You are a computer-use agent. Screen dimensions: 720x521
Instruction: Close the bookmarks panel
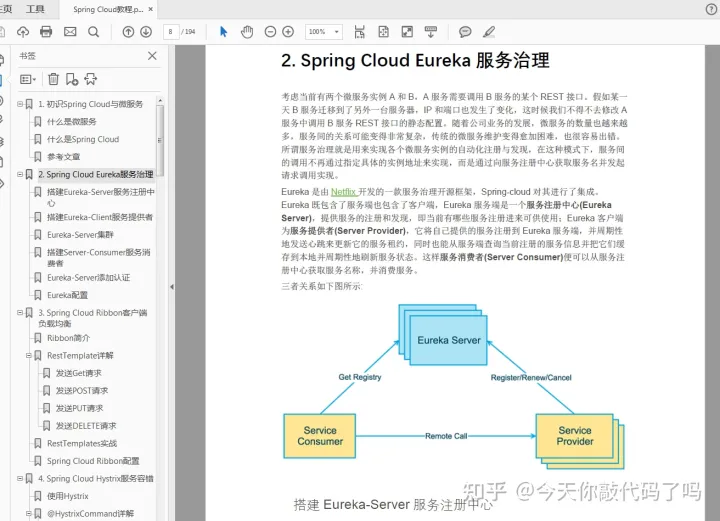[152, 56]
